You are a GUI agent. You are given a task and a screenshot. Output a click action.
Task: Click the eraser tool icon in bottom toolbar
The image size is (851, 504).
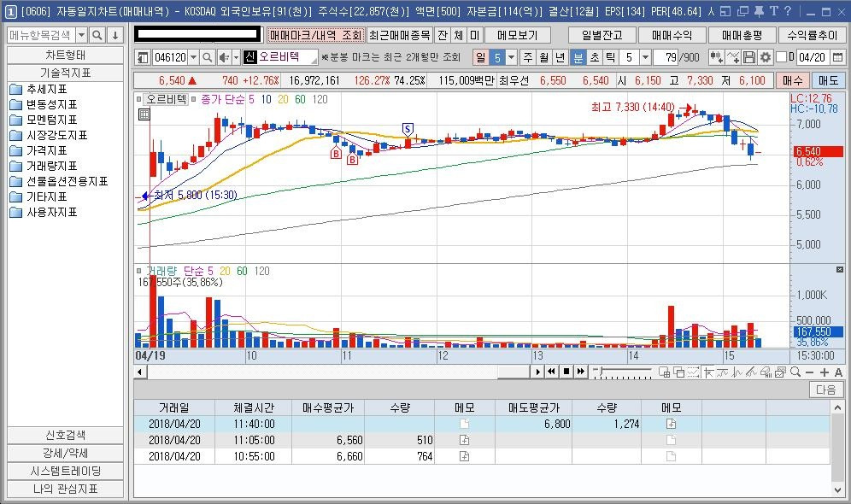(x=766, y=372)
